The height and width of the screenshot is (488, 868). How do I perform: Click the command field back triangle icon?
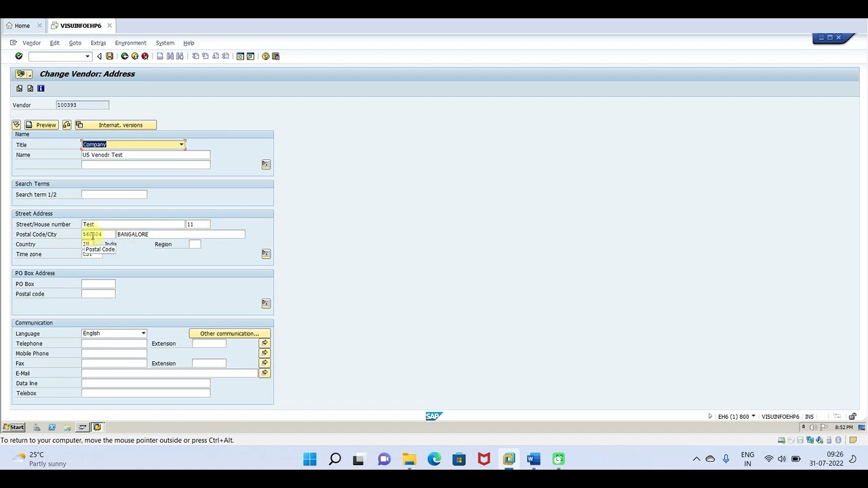click(99, 56)
